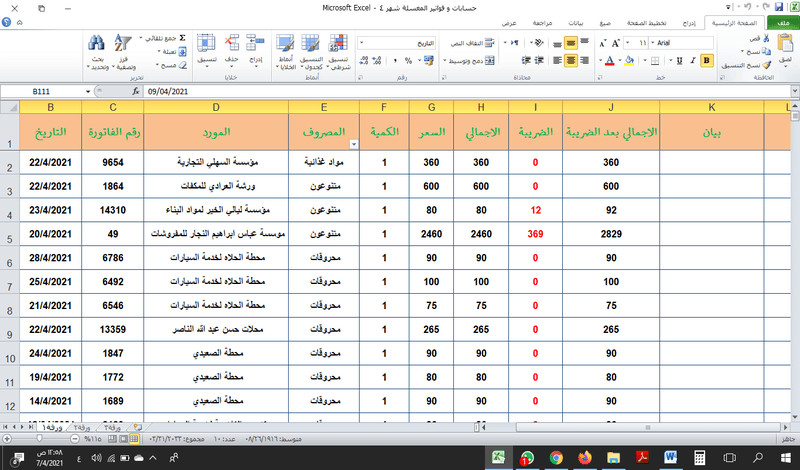Toggle align text right
This screenshot has width=800, height=470.
[584, 60]
